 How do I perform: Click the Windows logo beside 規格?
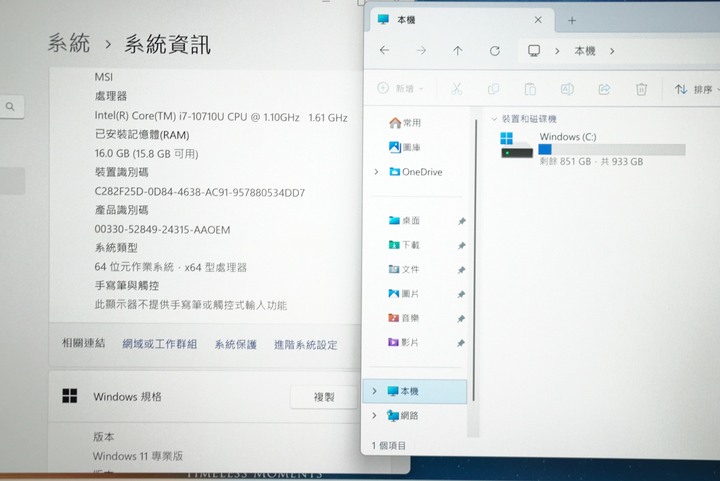tap(70, 396)
